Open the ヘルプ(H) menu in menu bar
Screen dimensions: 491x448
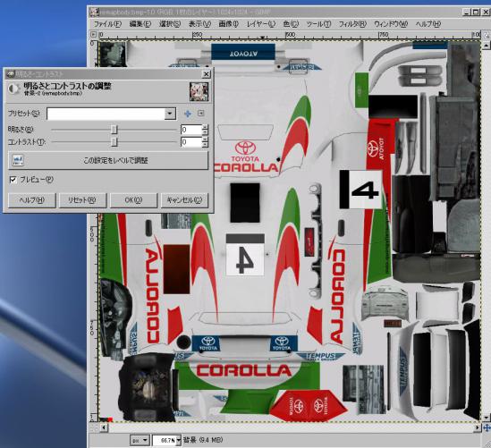(428, 24)
